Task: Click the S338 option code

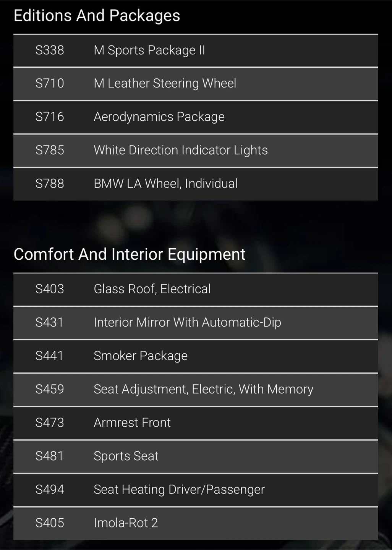Action: [x=50, y=50]
